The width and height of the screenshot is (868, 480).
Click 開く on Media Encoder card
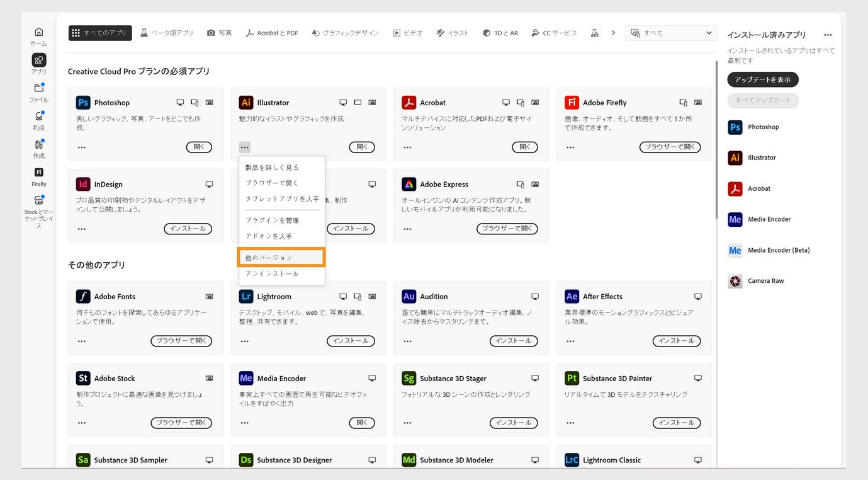pos(362,423)
